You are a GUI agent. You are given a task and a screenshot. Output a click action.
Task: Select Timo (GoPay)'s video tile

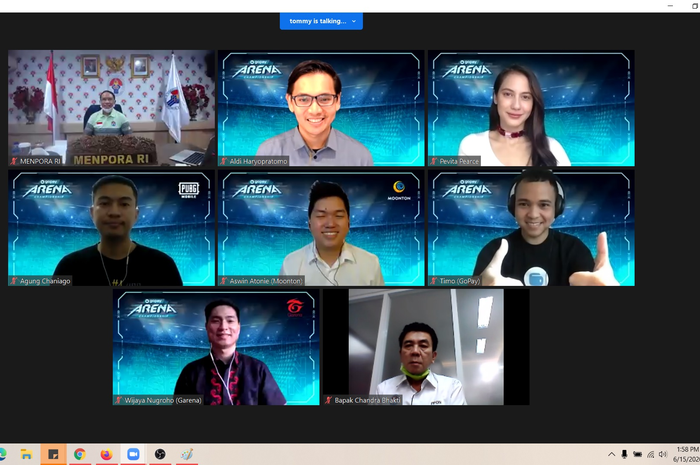click(x=531, y=228)
